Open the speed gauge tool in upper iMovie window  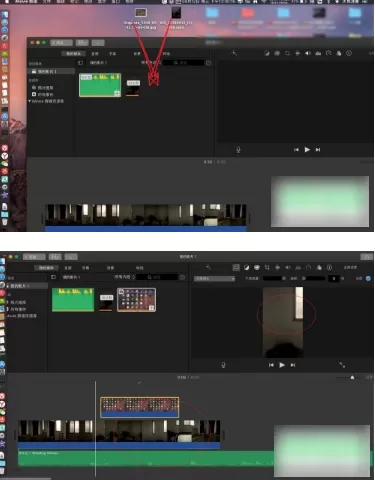click(x=329, y=53)
